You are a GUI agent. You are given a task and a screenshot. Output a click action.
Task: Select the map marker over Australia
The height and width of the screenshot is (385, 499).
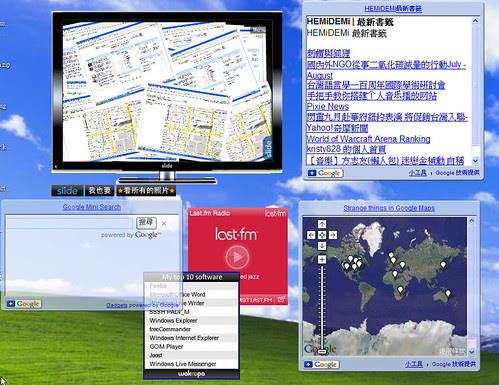tap(448, 294)
